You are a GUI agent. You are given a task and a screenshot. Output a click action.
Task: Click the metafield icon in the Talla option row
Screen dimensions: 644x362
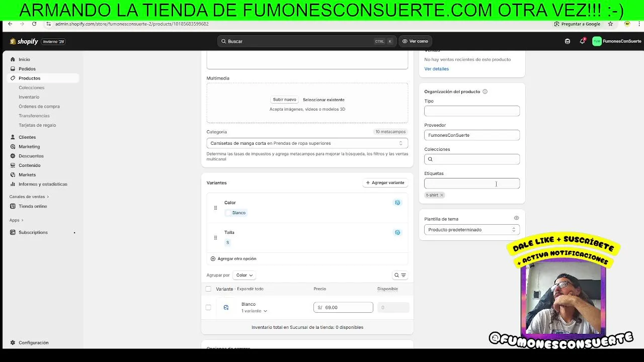397,232
